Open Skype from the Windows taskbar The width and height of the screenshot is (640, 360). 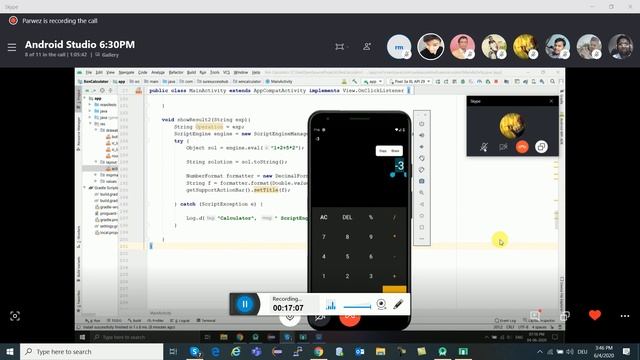[x=195, y=351]
